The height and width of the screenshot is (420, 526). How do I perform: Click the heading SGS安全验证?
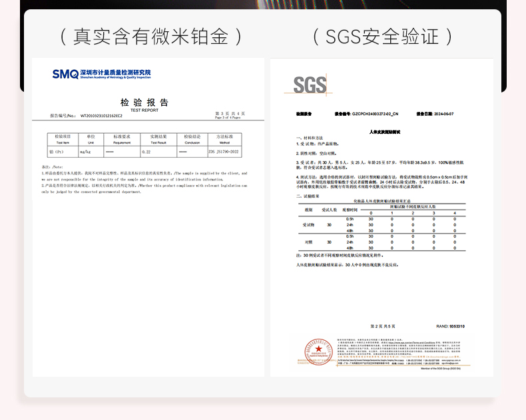pos(382,36)
